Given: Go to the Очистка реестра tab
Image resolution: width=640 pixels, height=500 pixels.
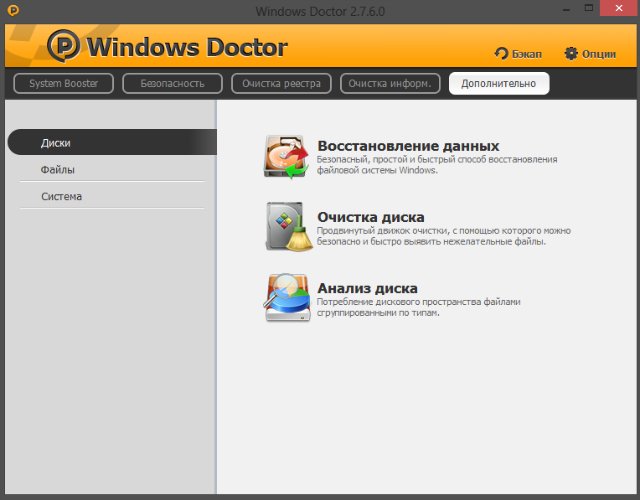Looking at the screenshot, I should tap(281, 83).
